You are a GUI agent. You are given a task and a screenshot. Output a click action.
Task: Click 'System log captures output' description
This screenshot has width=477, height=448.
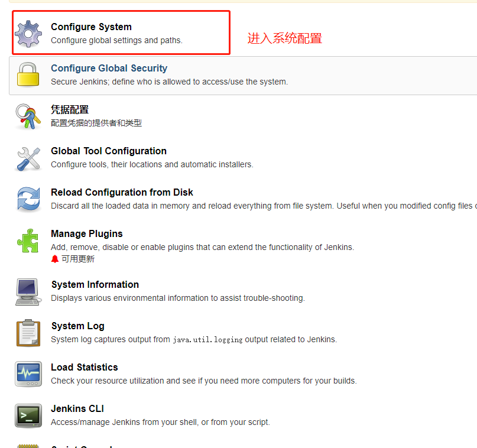click(194, 339)
